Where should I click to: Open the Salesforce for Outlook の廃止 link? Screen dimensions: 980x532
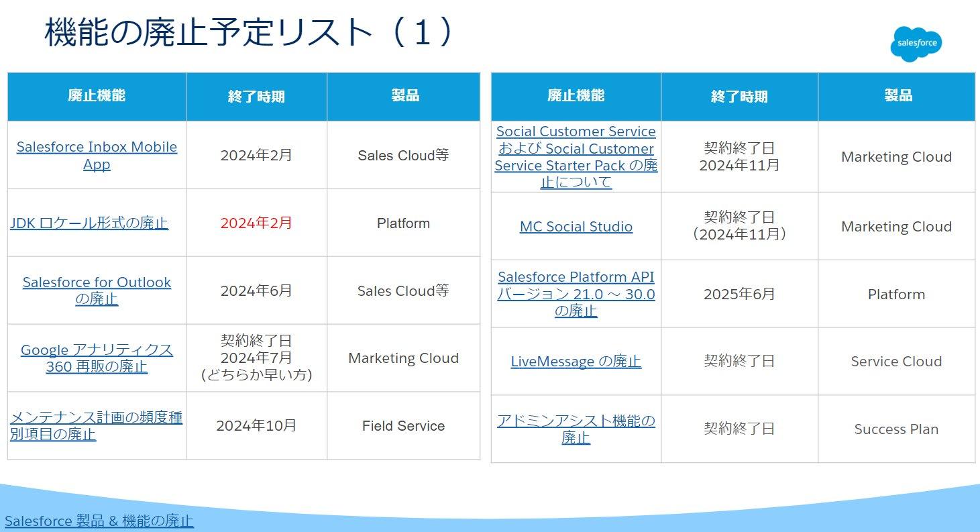pos(97,290)
